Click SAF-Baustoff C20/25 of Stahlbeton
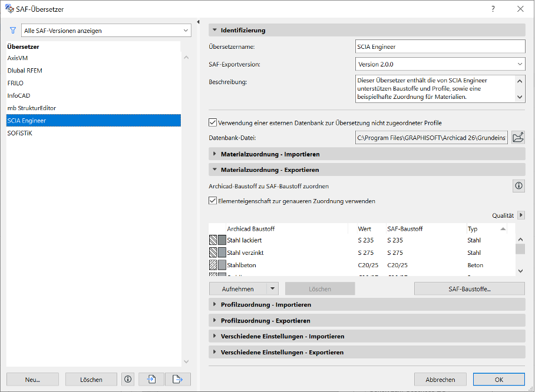Screen dimensions: 535x392 (397, 265)
